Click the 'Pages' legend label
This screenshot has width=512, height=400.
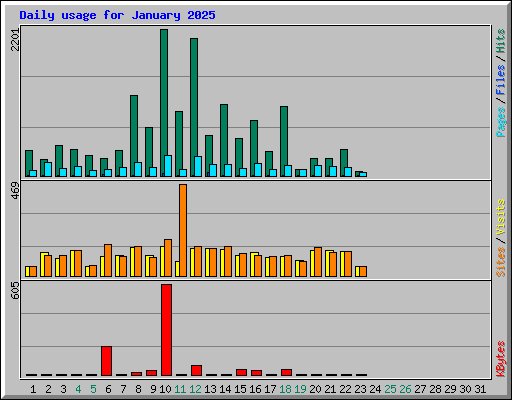pyautogui.click(x=500, y=122)
